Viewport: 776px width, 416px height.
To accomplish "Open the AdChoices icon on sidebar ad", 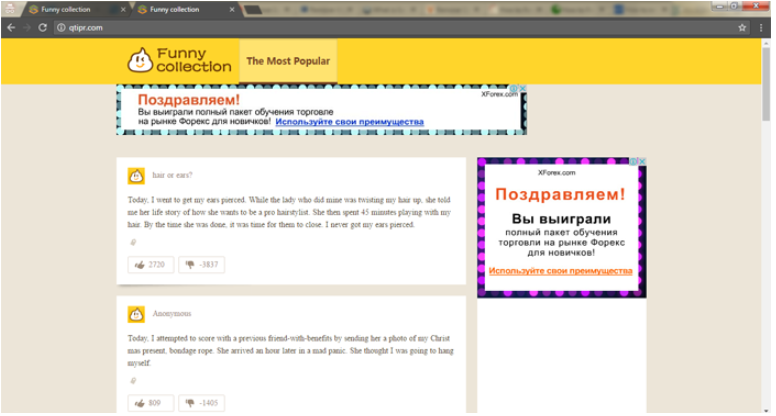I will tap(634, 161).
